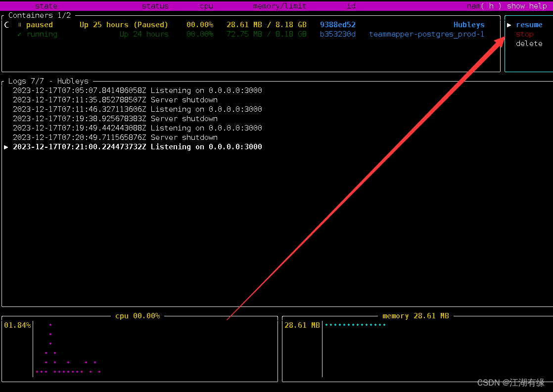Click the loading spinner icon in Containers panel

pos(7,25)
